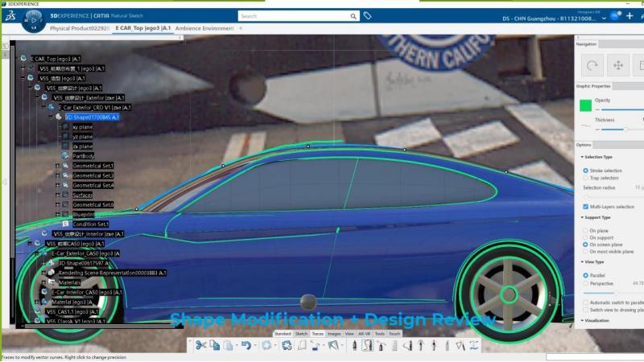Expand the Surfaces tree node

[57, 195]
